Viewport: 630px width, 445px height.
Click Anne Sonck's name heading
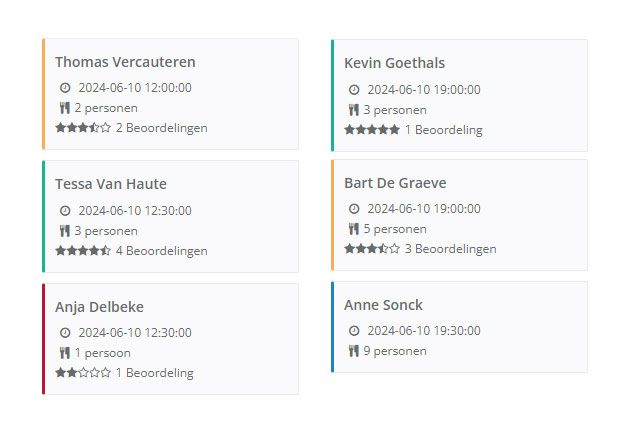pyautogui.click(x=383, y=305)
